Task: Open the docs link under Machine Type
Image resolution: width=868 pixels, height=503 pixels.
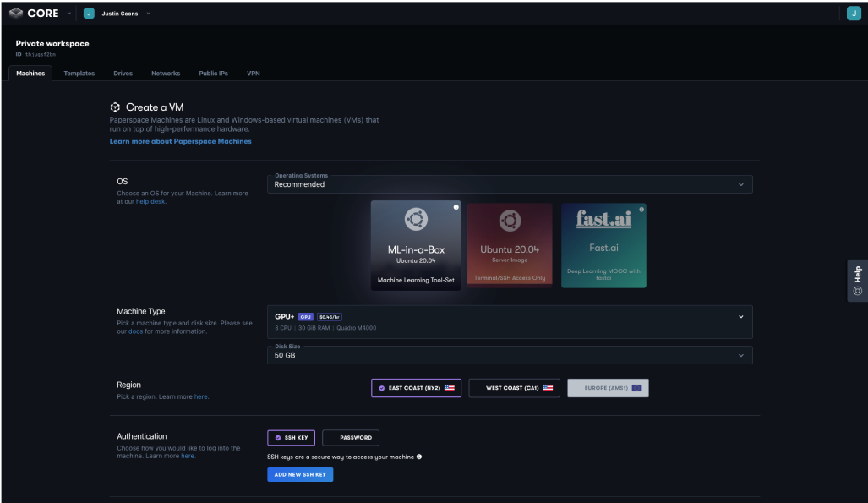Action: click(135, 331)
